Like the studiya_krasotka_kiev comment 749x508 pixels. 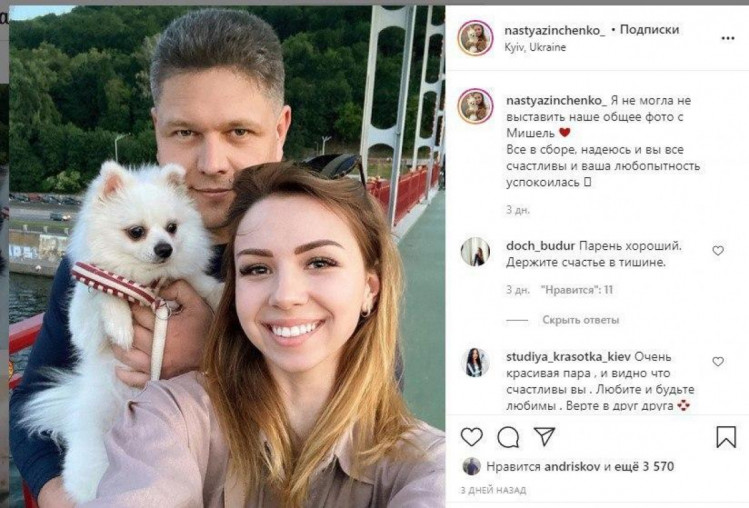718,361
